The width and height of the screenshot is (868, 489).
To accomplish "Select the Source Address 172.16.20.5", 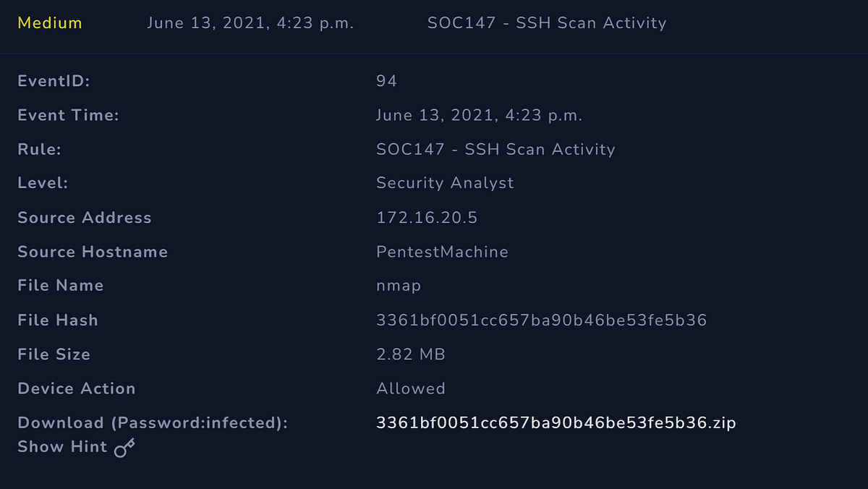I will tap(420, 217).
